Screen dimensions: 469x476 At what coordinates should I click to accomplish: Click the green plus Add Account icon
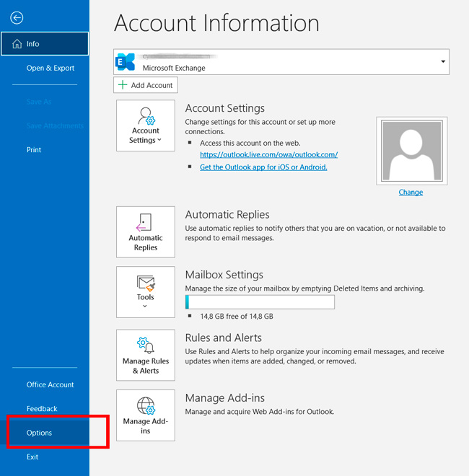[x=123, y=85]
